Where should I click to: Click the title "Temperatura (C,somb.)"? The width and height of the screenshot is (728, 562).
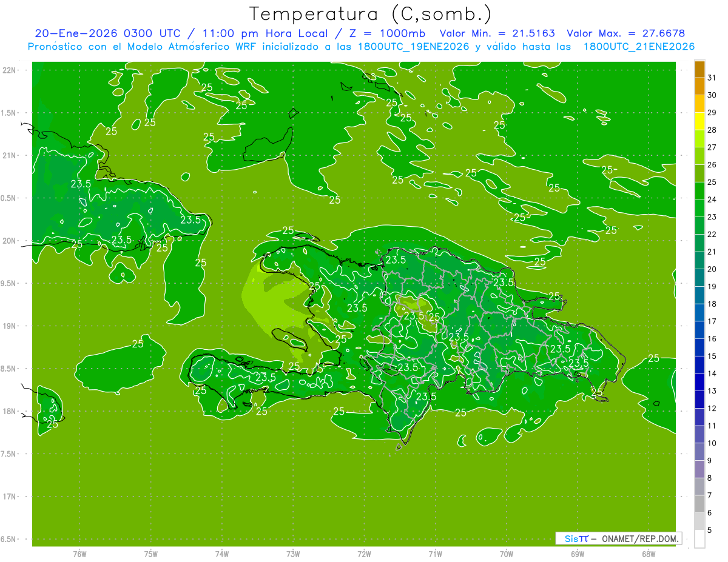tap(371, 14)
